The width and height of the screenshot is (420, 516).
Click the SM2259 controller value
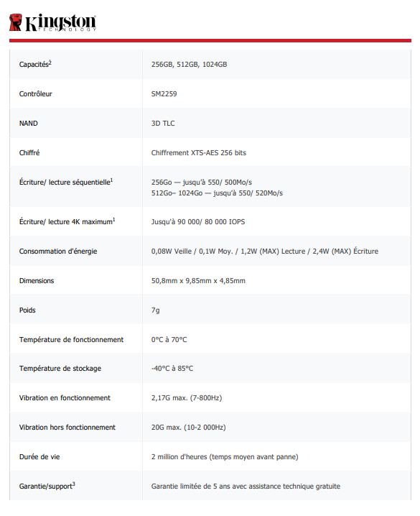pos(164,94)
